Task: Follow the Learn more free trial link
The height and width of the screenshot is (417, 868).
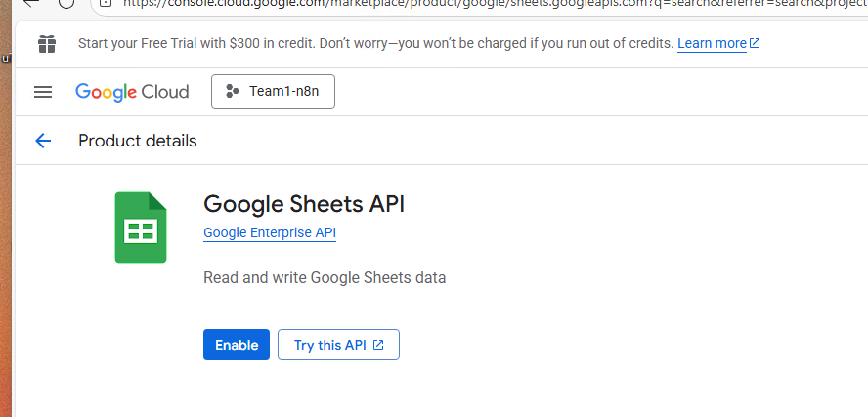Action: coord(712,44)
